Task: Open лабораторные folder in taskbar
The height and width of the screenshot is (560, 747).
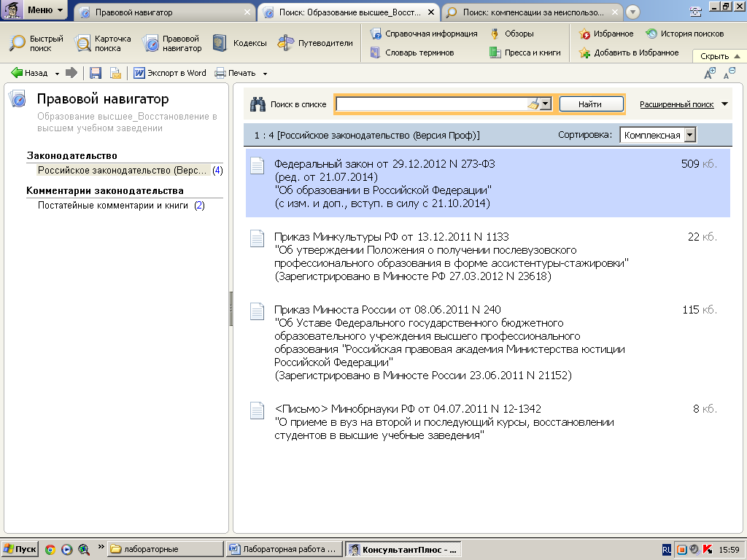Action: pos(166,549)
